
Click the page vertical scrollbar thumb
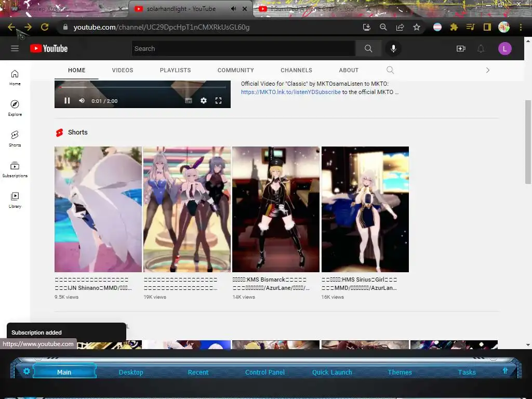(528, 142)
